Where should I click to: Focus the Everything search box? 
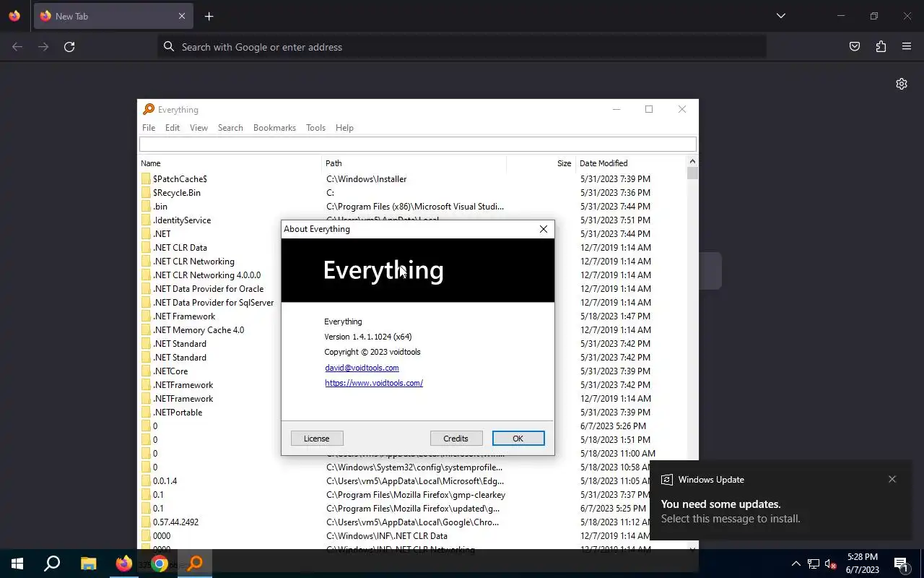[417, 144]
